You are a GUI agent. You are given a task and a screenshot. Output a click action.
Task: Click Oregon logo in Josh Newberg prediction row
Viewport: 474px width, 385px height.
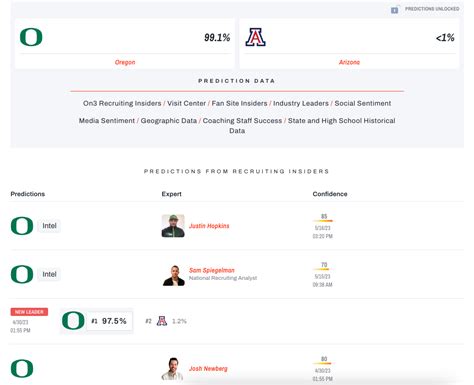pyautogui.click(x=22, y=369)
